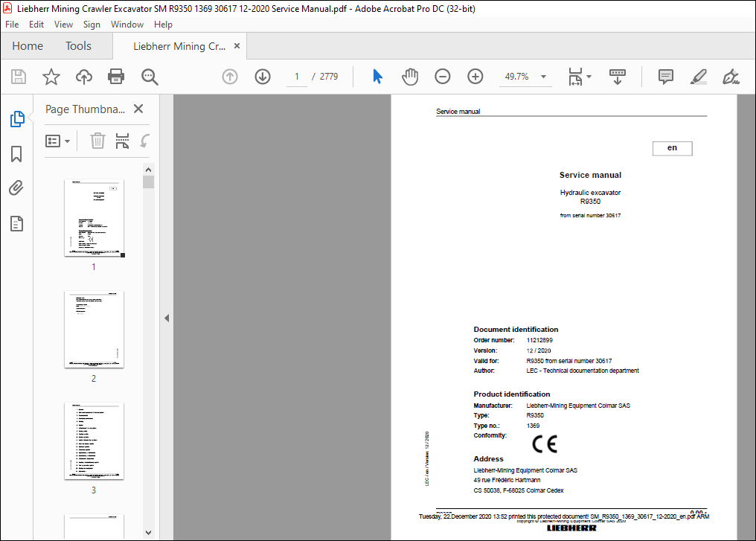Click the 'Address' heading
The image size is (756, 541).
(x=488, y=459)
